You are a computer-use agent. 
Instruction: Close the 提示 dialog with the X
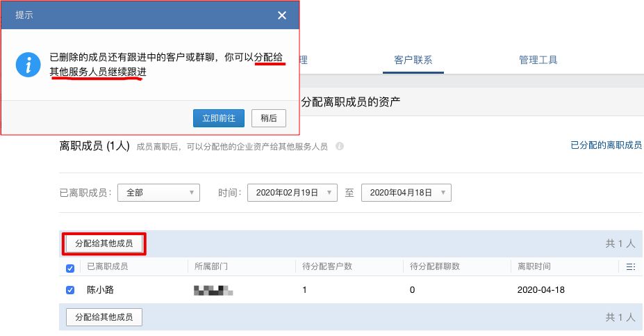[x=281, y=15]
